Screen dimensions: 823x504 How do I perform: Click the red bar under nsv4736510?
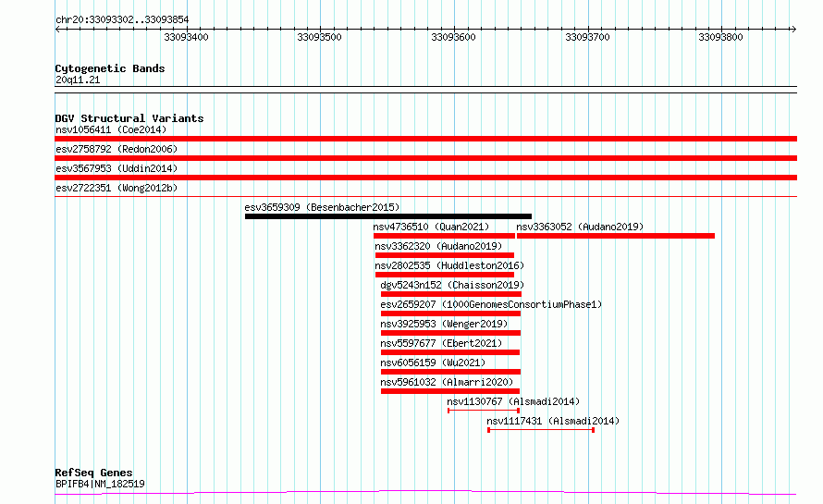[444, 236]
